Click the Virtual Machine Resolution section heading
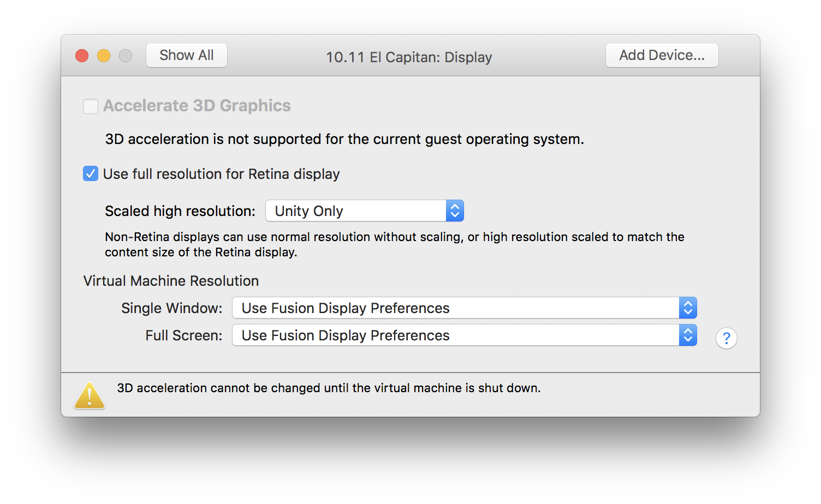The height and width of the screenshot is (504, 821). pyautogui.click(x=170, y=280)
